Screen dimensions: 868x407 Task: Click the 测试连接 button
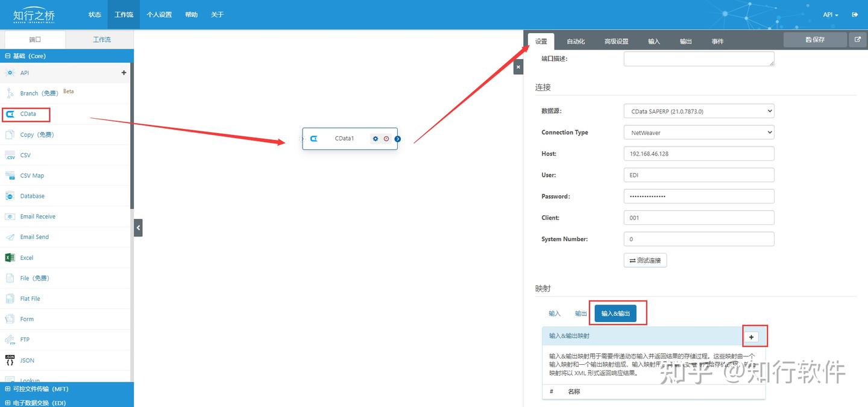(645, 260)
